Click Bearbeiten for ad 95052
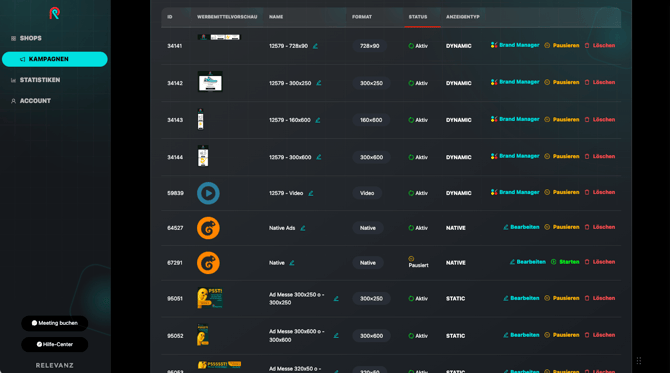Image resolution: width=670 pixels, height=373 pixels. coord(521,335)
